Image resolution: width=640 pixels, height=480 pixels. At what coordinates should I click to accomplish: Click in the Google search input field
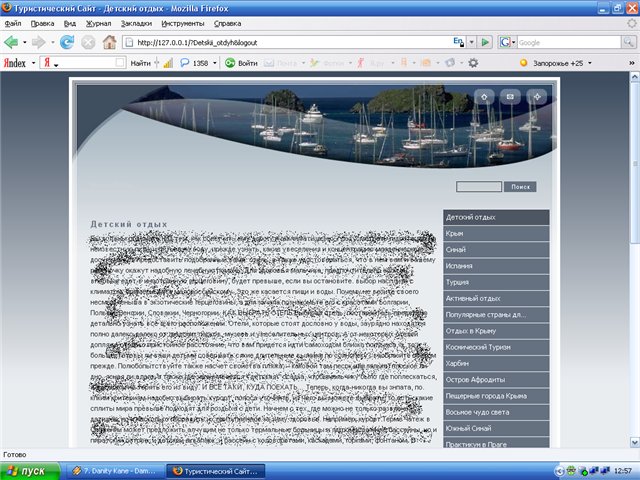coord(569,42)
